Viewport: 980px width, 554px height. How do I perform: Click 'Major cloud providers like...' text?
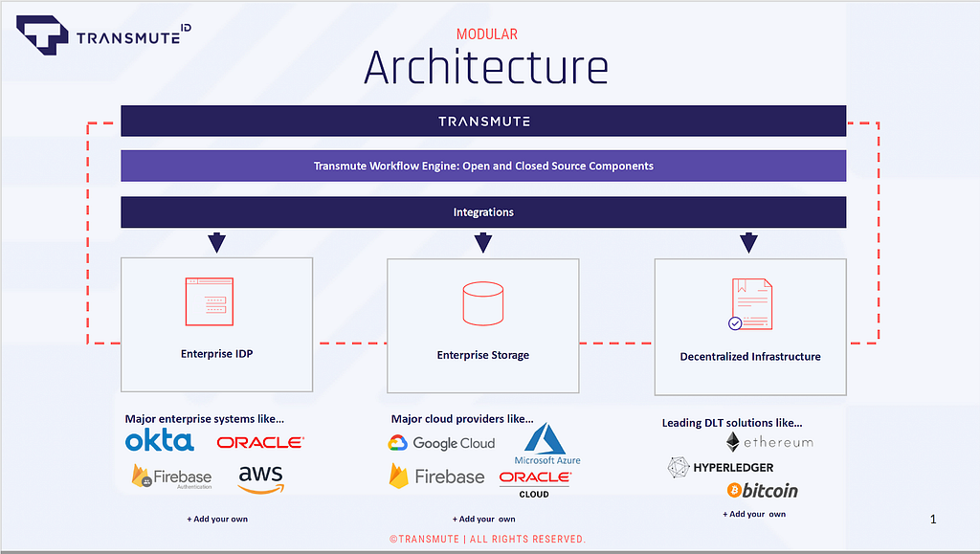[462, 419]
